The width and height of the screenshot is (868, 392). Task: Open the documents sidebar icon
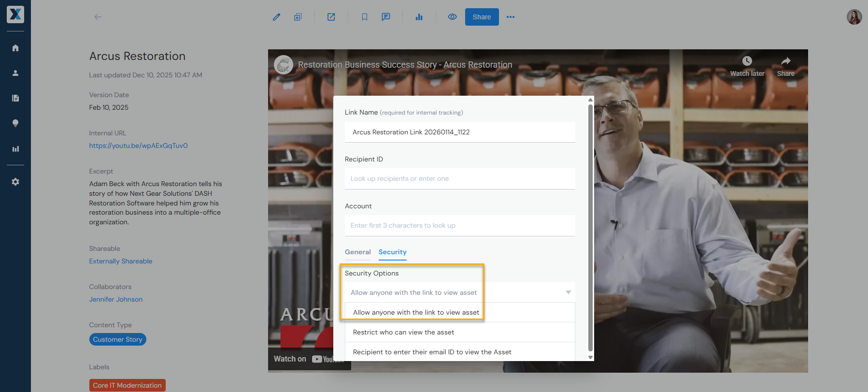[15, 98]
